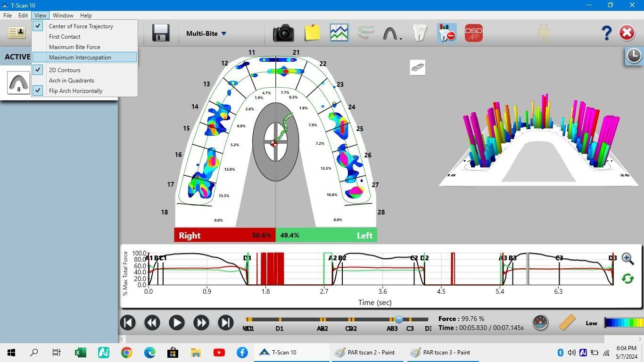Toggle the 3D view eraser-shaped icon
This screenshot has height=362, width=644.
click(418, 67)
